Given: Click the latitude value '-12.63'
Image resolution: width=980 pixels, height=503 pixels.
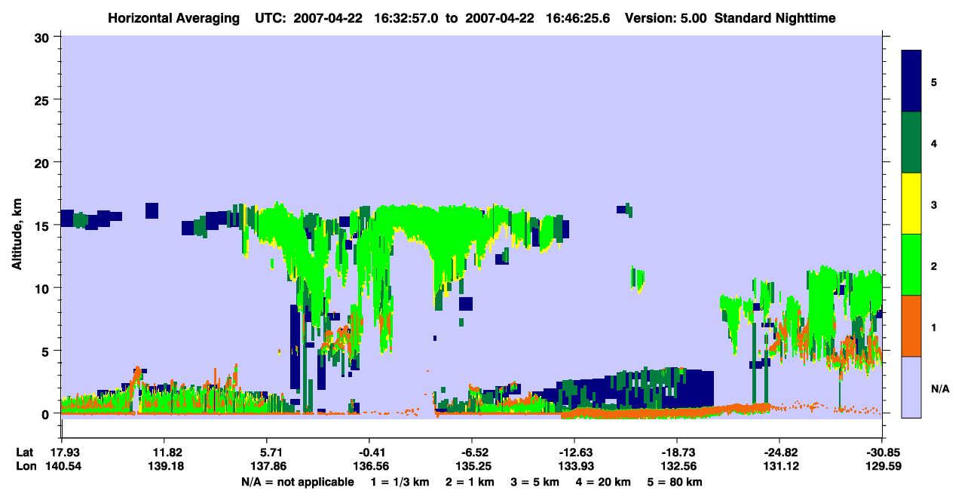Looking at the screenshot, I should 574,452.
